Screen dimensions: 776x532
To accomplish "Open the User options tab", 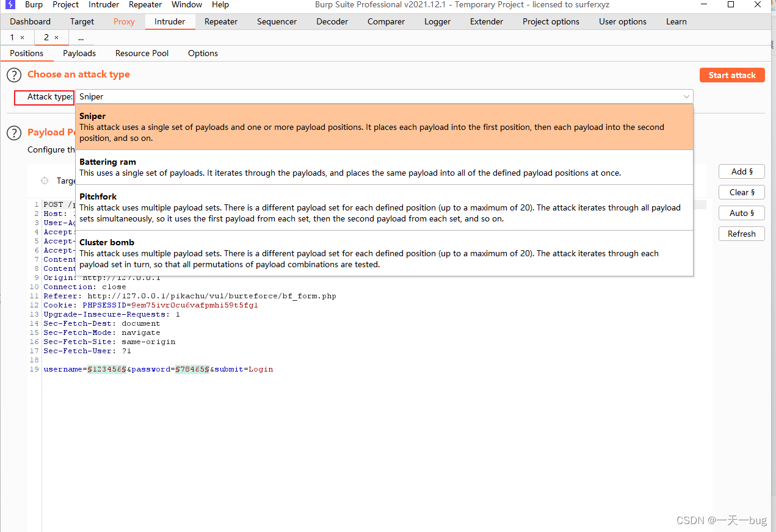I will 622,21.
